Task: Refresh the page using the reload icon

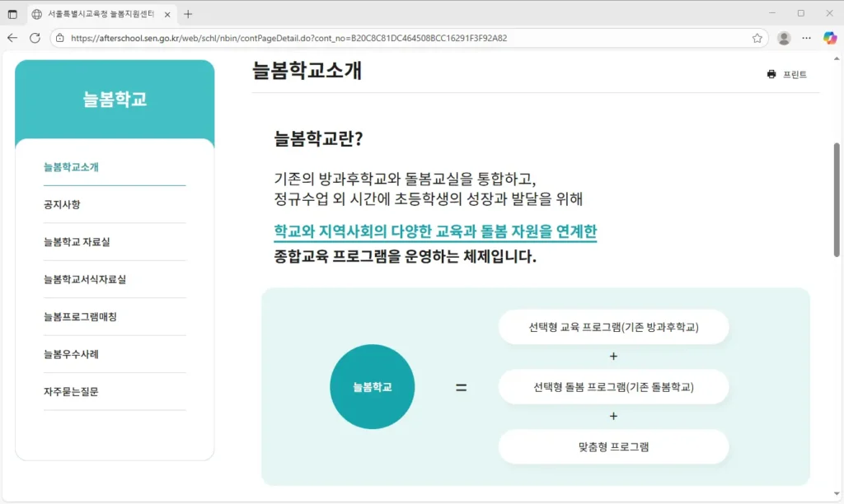Action: (x=34, y=37)
